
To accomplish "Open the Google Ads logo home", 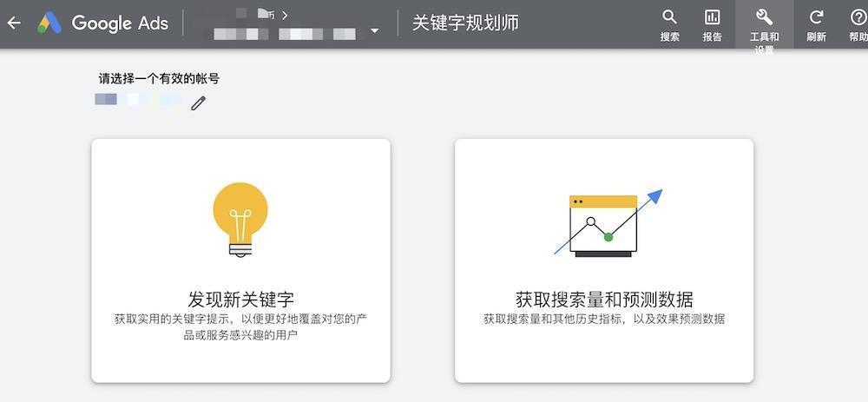I will click(x=103, y=23).
